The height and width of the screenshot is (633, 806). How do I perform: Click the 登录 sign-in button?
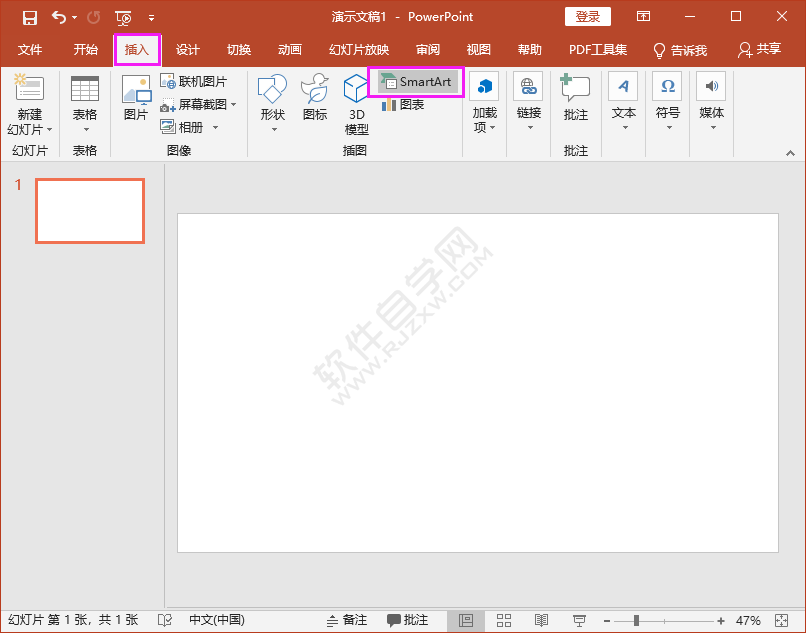[588, 16]
